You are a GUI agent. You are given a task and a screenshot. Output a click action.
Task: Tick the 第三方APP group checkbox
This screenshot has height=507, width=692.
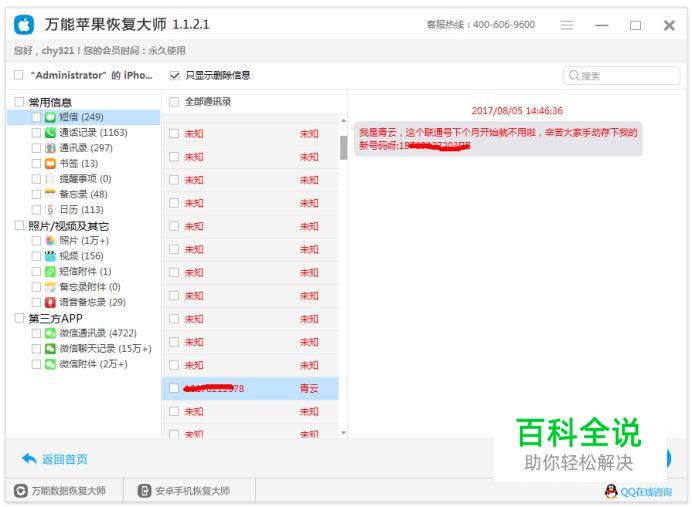(19, 318)
